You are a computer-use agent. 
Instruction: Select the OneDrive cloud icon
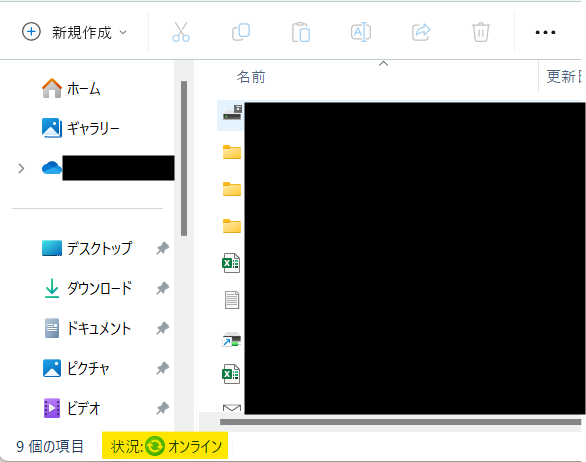click(x=52, y=168)
